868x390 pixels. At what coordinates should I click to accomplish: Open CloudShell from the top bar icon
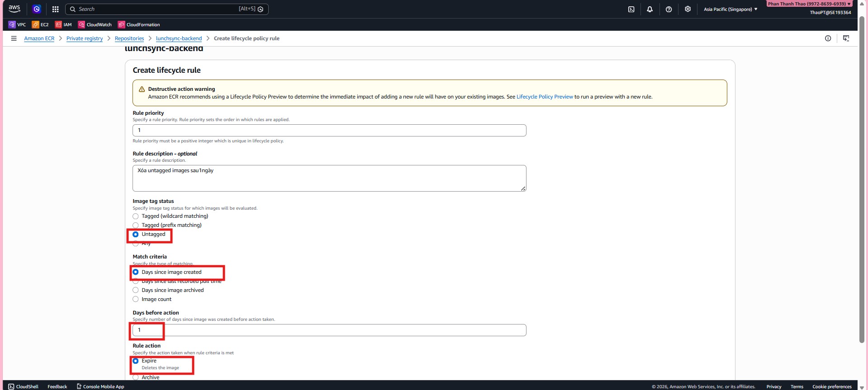coord(631,9)
